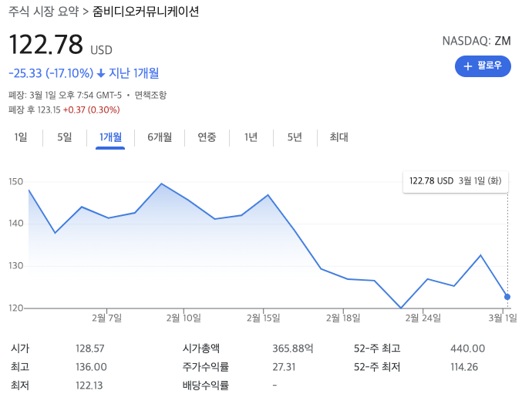Click the plus icon on 팔로우 button
Image resolution: width=532 pixels, height=401 pixels.
(468, 66)
